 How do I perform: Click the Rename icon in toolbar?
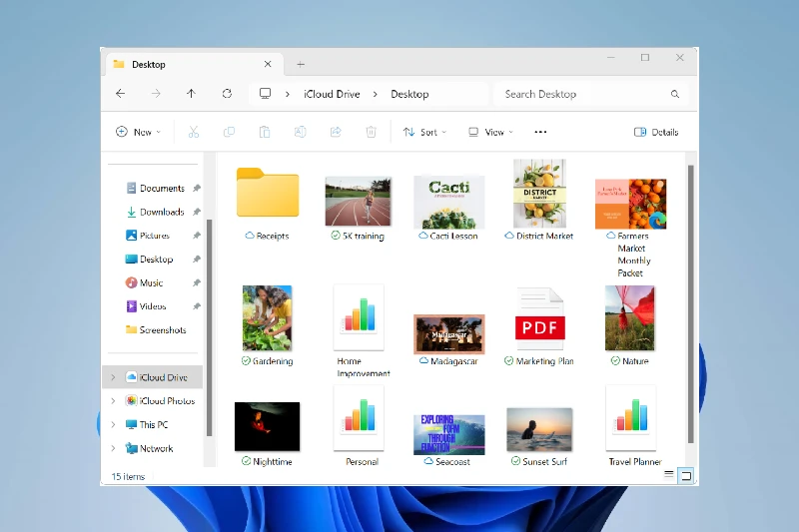point(300,132)
